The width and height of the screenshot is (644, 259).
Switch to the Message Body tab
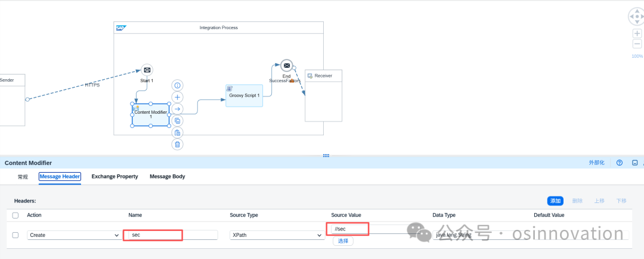tap(167, 177)
